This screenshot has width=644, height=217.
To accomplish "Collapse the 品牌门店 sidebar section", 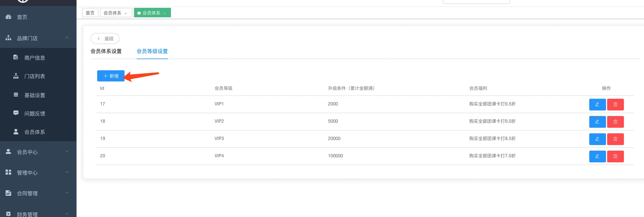I will coord(67,38).
